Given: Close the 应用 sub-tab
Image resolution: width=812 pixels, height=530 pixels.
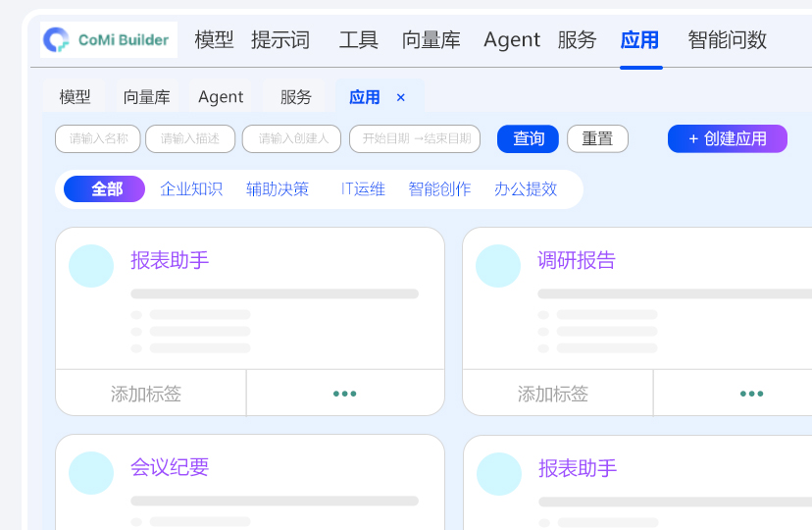Looking at the screenshot, I should [x=400, y=97].
